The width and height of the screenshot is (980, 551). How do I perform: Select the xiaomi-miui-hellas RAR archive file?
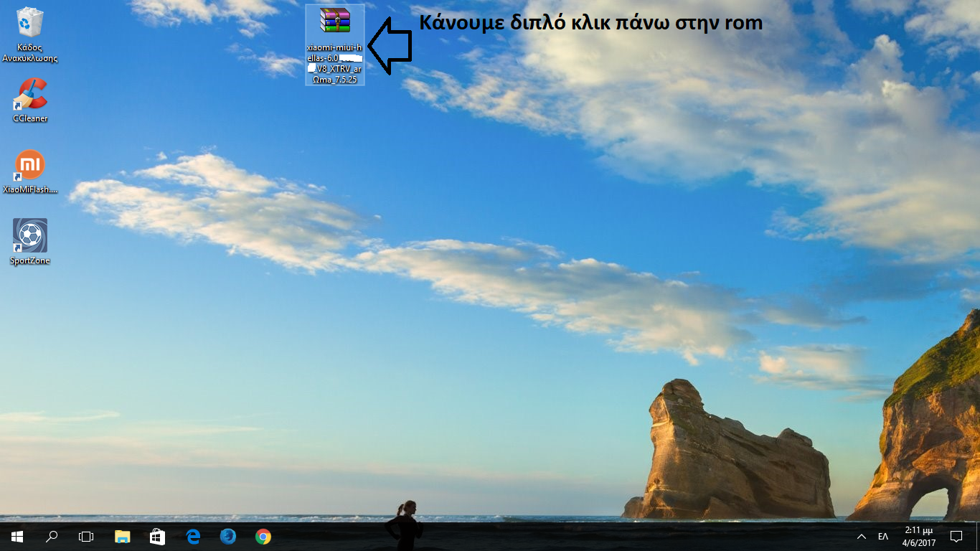(334, 45)
